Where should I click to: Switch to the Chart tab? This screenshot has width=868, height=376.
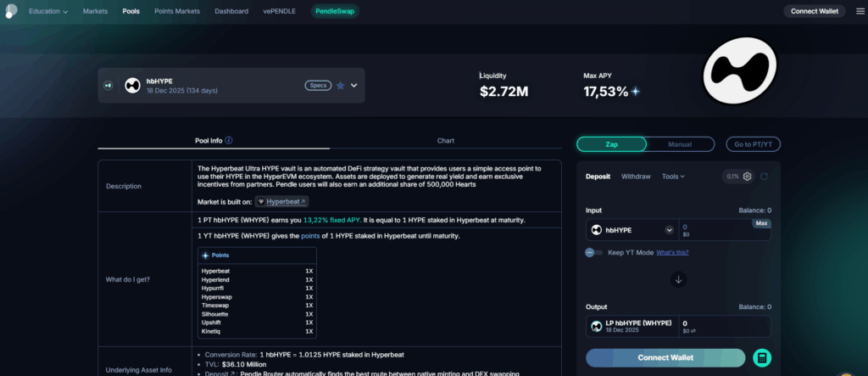446,141
